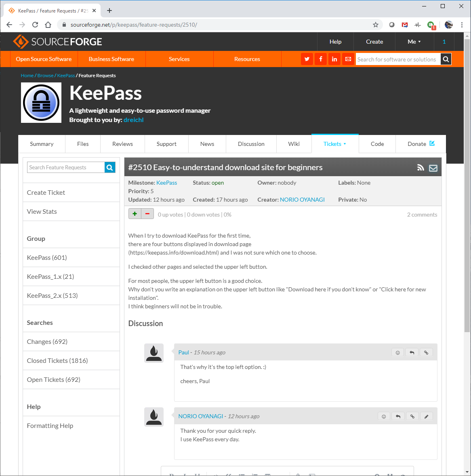The width and height of the screenshot is (471, 476).
Task: Click the Search Feature Requests input field
Action: tap(65, 167)
